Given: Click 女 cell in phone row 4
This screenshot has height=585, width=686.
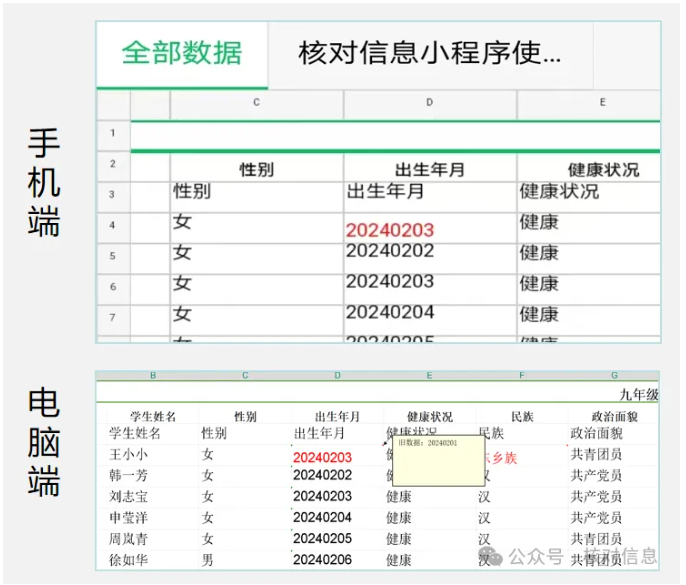Looking at the screenshot, I should click(256, 228).
